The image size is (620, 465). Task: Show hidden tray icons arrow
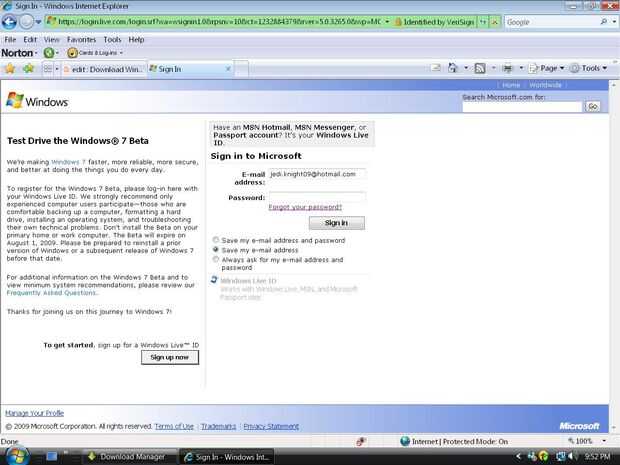pos(518,457)
